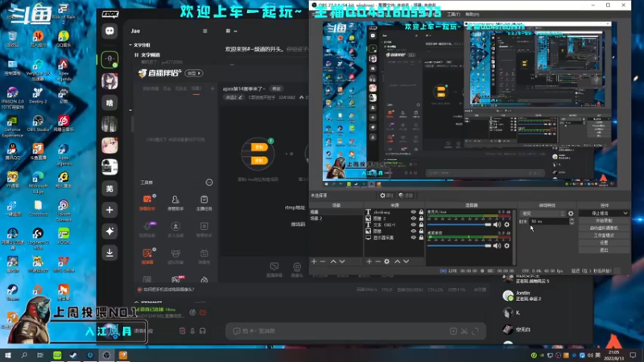Open the 莞 server in KOOK sidebar
The image size is (644, 362).
click(x=109, y=188)
